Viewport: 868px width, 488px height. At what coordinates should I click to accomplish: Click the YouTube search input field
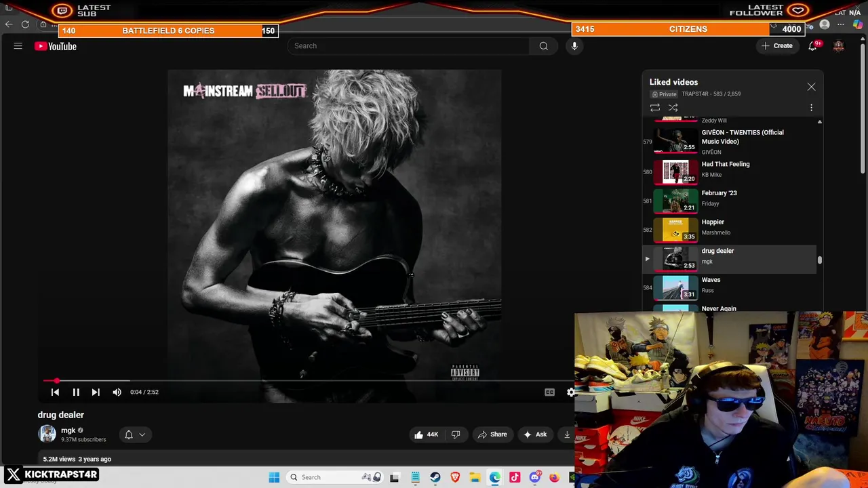tap(408, 46)
